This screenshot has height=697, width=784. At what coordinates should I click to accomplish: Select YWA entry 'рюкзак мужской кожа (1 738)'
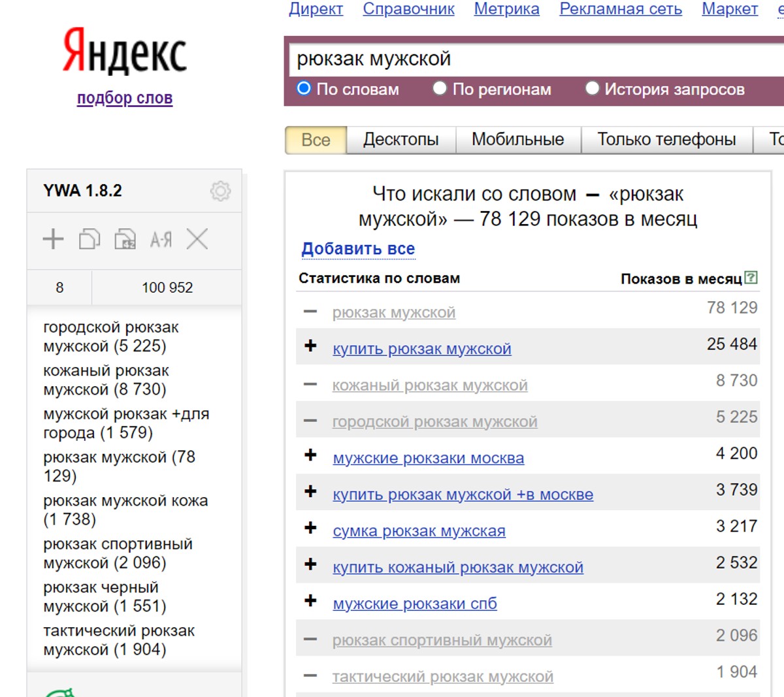click(125, 510)
